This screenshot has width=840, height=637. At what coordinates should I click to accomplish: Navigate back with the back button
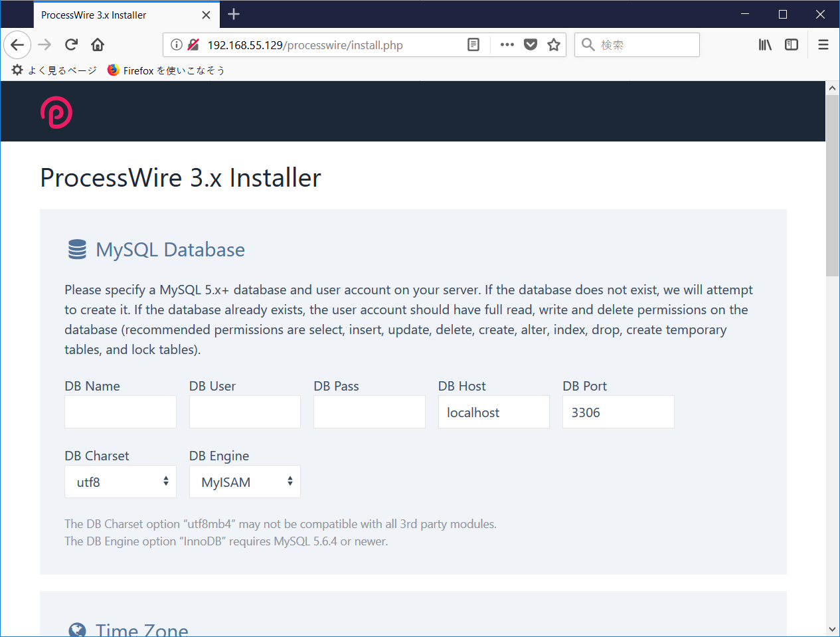[17, 45]
